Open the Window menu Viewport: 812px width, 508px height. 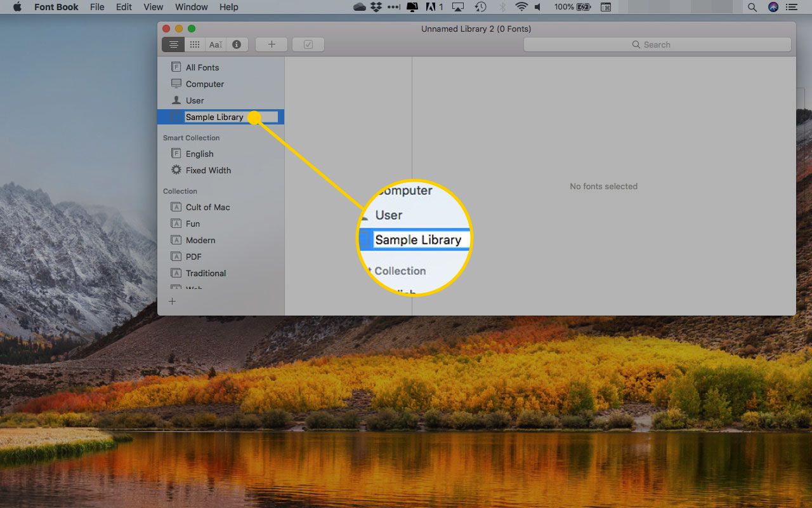[x=191, y=7]
